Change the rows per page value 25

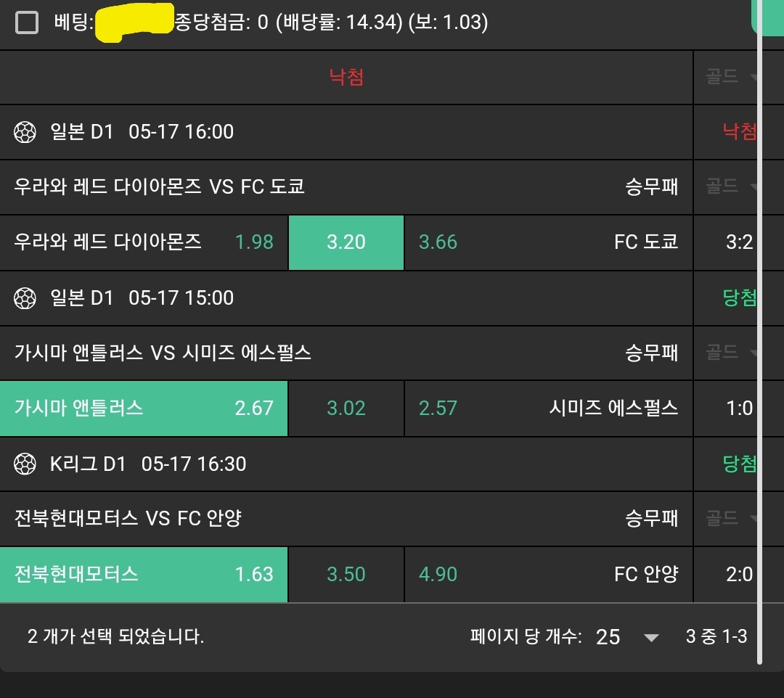[x=627, y=637]
